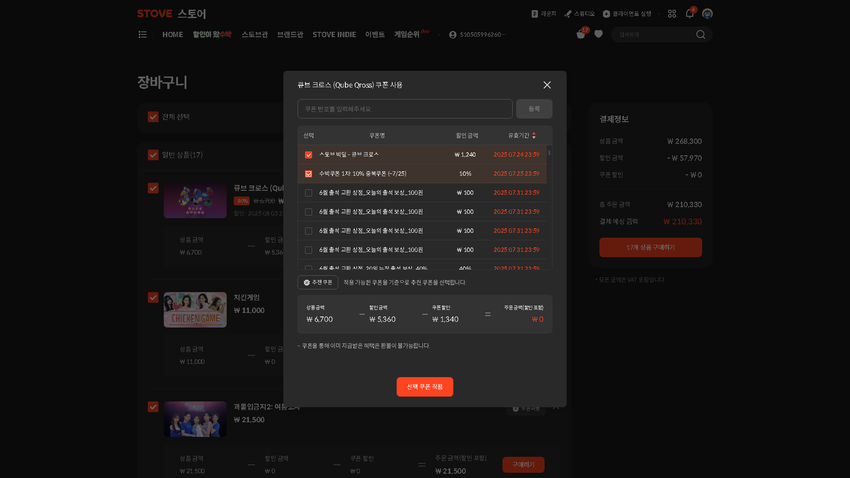This screenshot has width=850, height=478.
Task: Open the four-square services grid icon
Action: 672,14
